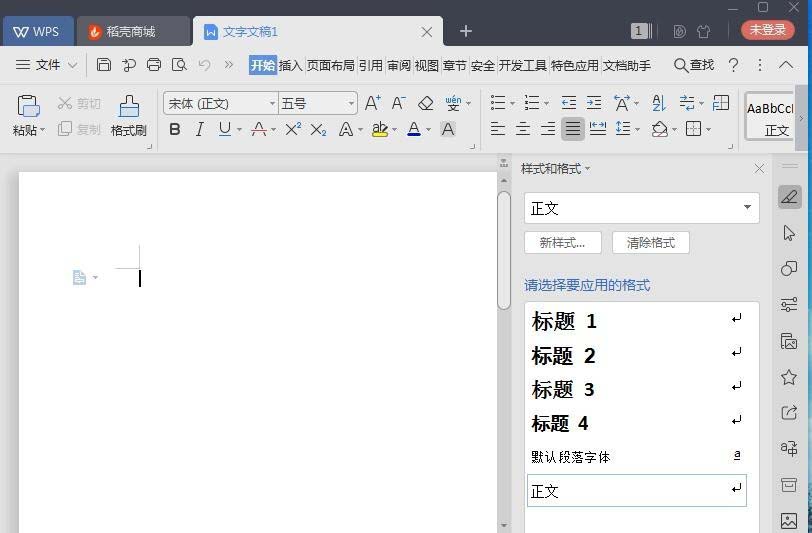Screen dimensions: 812x533
Task: Open the 引用 ribbon tab
Action: coord(370,65)
